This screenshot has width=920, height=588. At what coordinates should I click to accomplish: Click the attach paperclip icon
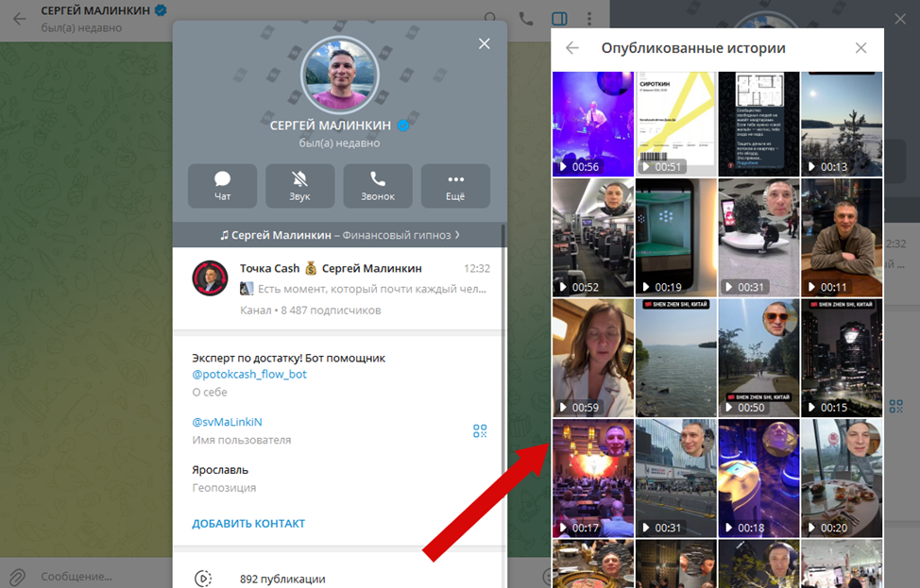tap(18, 577)
